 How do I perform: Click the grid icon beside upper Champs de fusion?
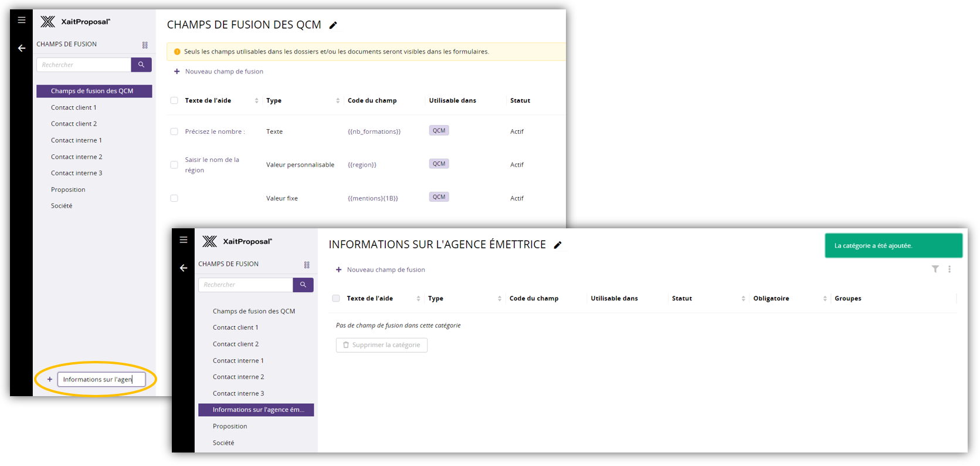tap(145, 45)
